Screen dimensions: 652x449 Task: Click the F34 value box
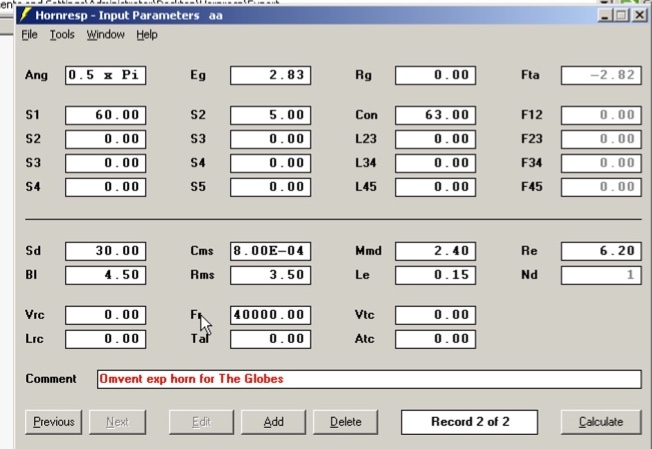[601, 163]
